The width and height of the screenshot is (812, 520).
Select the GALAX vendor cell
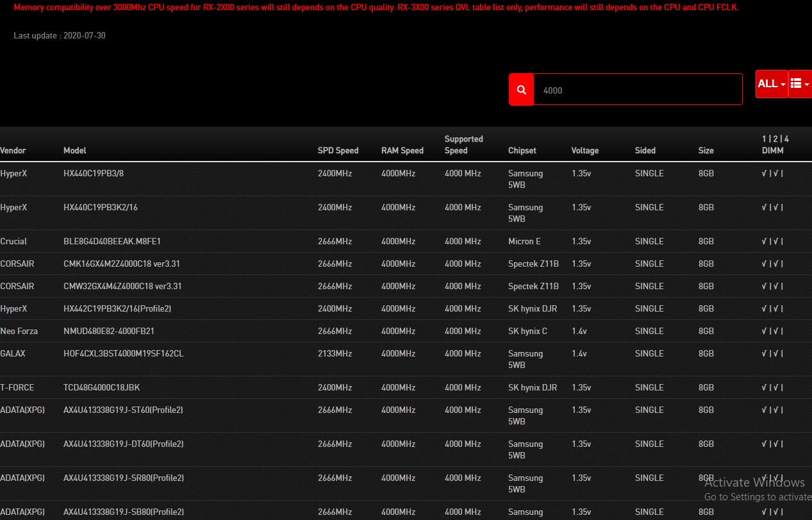pyautogui.click(x=13, y=354)
